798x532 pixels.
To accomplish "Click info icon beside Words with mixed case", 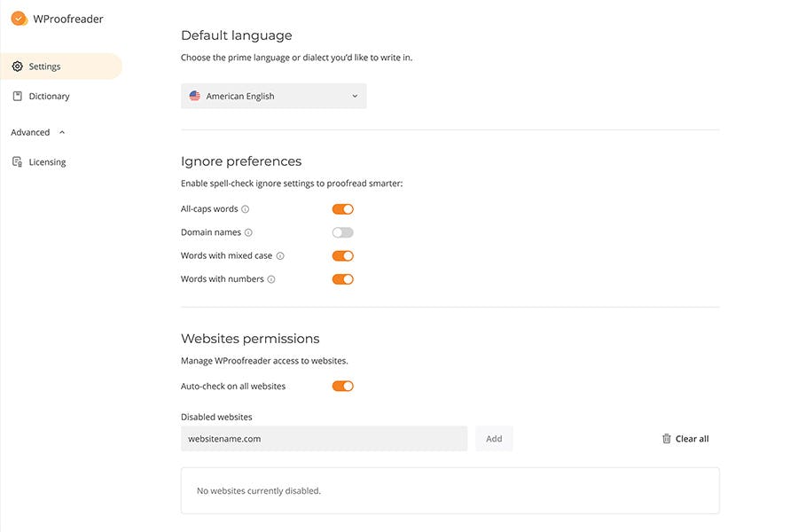I will pyautogui.click(x=280, y=256).
